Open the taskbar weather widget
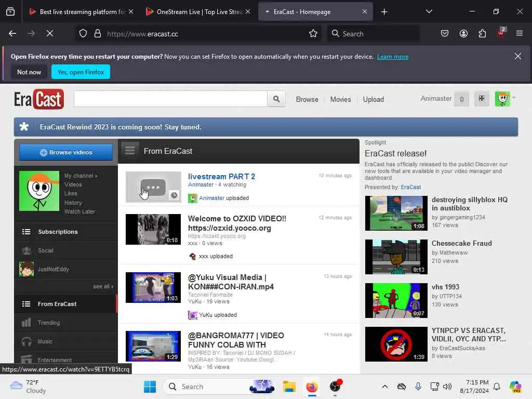This screenshot has height=399, width=532. (28, 387)
